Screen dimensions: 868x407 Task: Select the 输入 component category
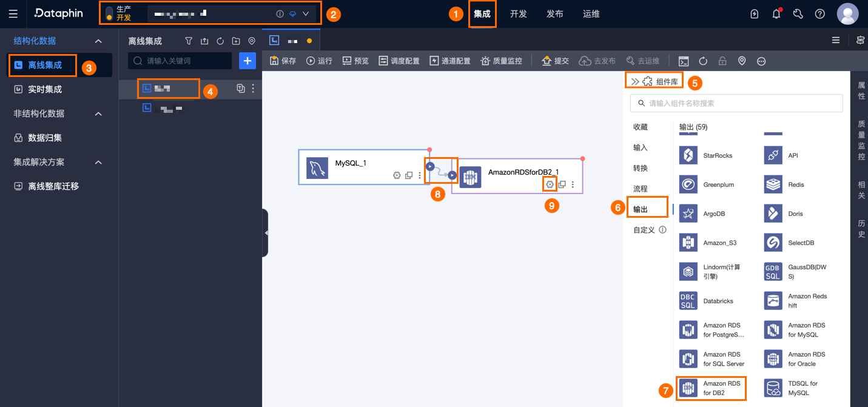641,147
